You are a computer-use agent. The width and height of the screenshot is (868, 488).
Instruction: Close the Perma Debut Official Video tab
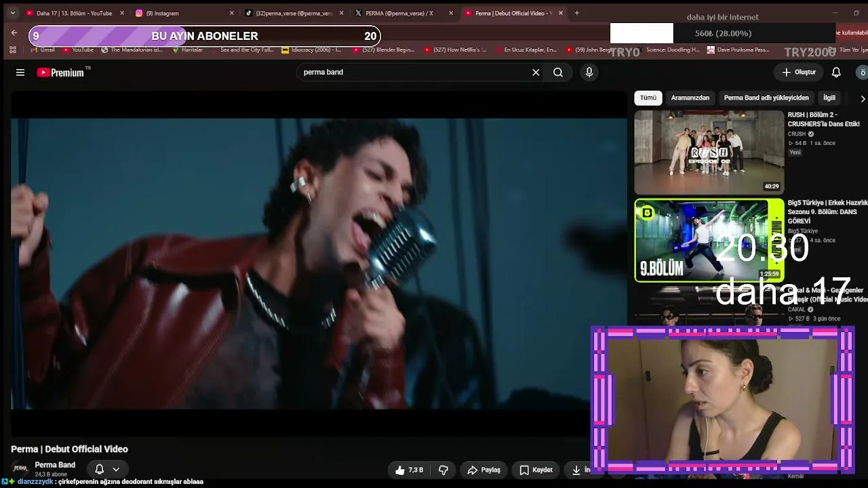[x=561, y=13]
